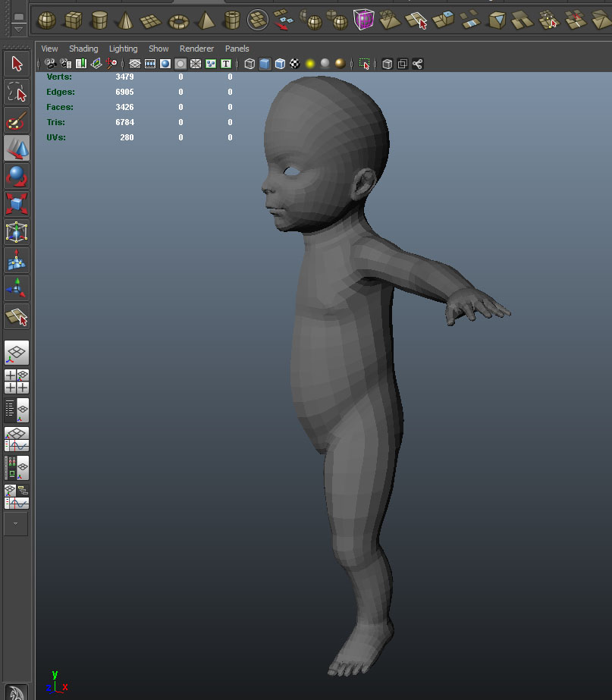This screenshot has width=612, height=700.
Task: Click the circled polygon patch shelf icon
Action: (258, 20)
